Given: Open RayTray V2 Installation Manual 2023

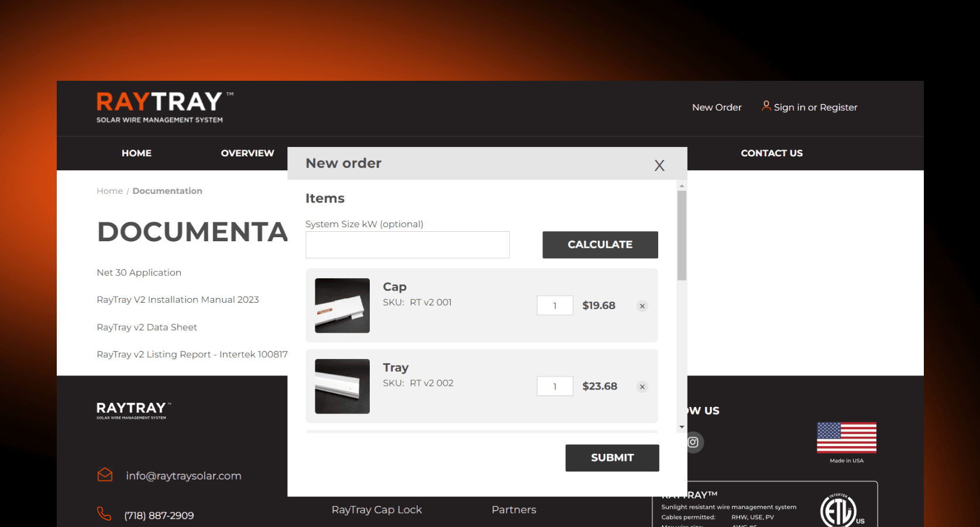Looking at the screenshot, I should (178, 300).
